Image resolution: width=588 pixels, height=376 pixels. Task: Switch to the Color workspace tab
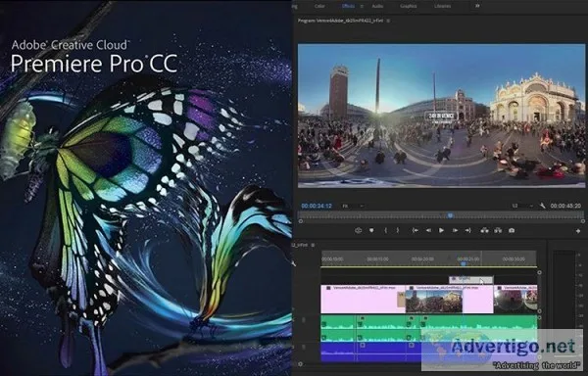(319, 6)
